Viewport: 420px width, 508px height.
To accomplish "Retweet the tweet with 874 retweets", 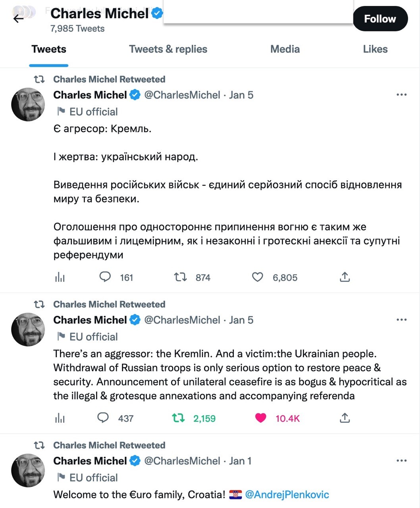I will point(181,277).
